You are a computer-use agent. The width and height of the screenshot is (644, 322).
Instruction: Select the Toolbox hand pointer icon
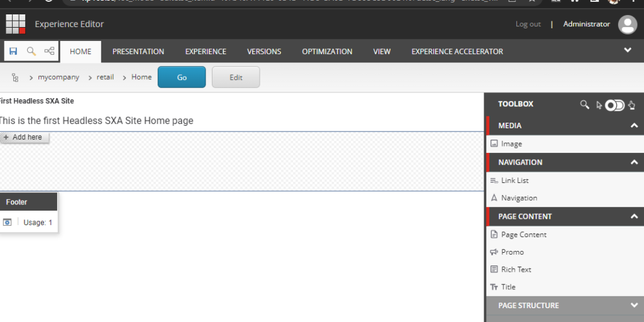click(631, 105)
